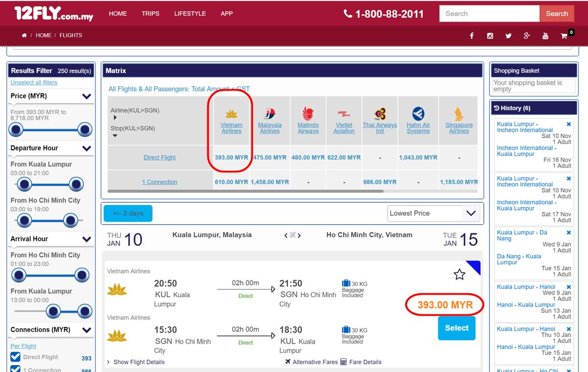Remove Wed 9 Jan Kuala Lumpur - Hanoi history entry
This screenshot has height=372, width=588.
(569, 287)
